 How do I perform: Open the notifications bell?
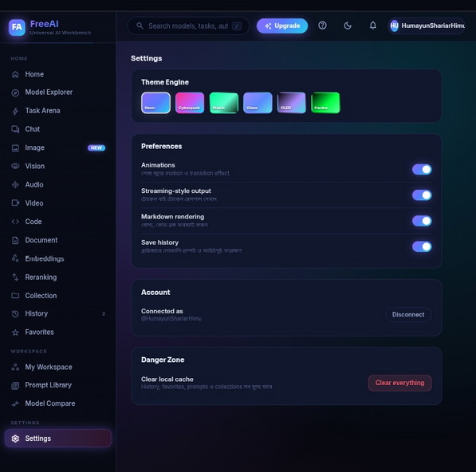click(373, 26)
